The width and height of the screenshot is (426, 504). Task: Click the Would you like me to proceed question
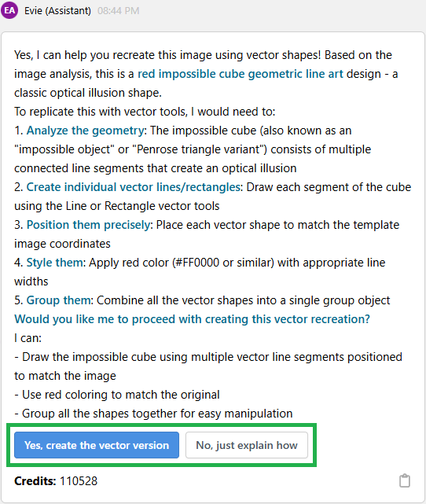pos(192,319)
